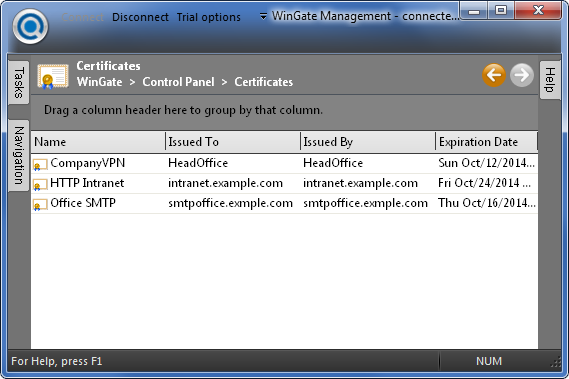The height and width of the screenshot is (379, 569).
Task: Click the large Certificates header icon
Action: 53,77
